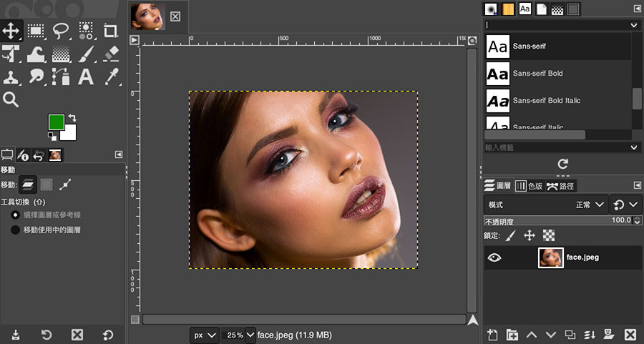
Task: Lower the face.jpeg layer
Action: (551, 335)
